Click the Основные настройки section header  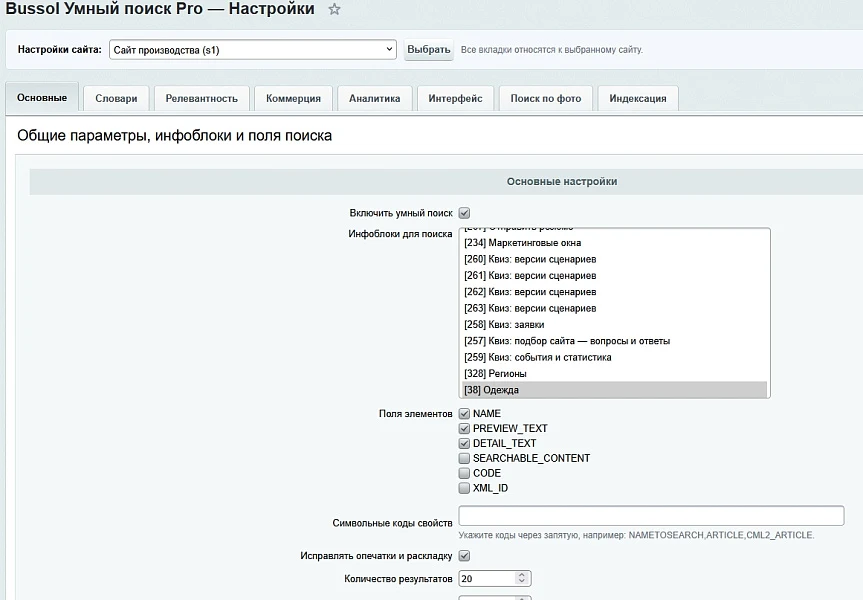coord(562,182)
